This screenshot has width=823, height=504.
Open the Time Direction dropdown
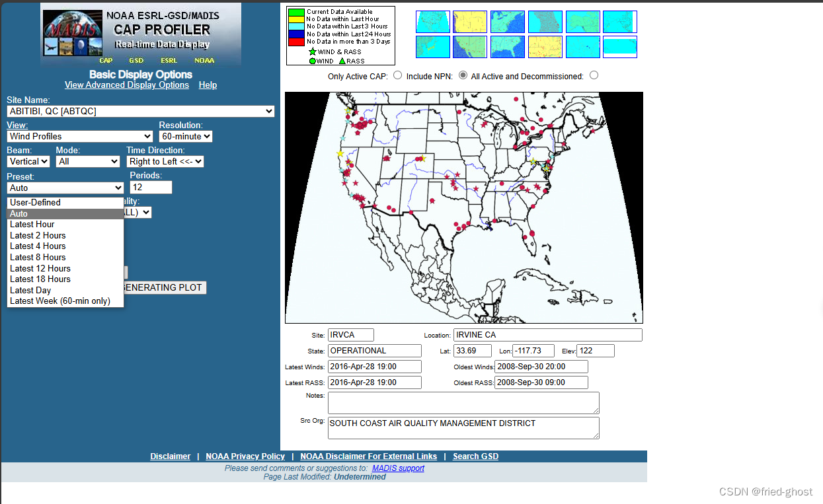165,161
